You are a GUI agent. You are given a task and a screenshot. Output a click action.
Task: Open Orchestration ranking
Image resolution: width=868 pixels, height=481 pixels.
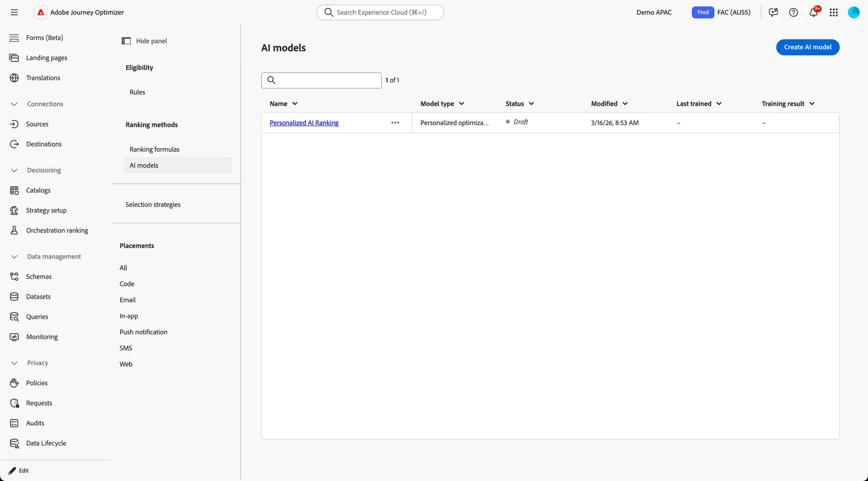point(57,230)
